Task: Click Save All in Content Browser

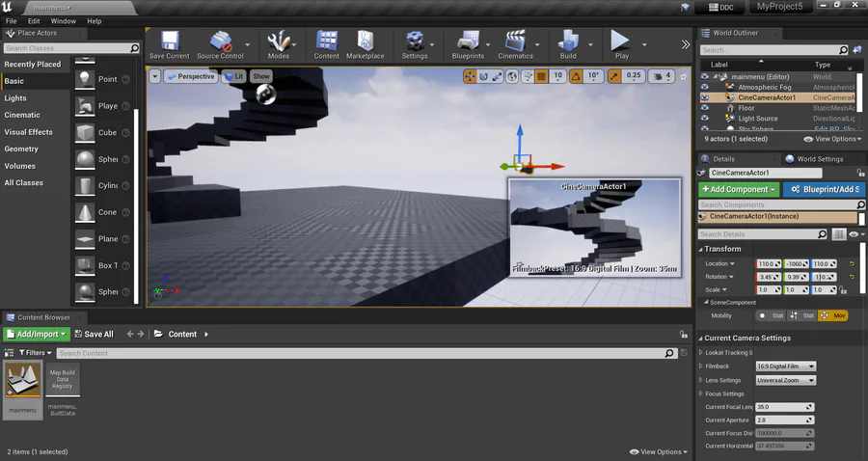Action: pyautogui.click(x=94, y=335)
